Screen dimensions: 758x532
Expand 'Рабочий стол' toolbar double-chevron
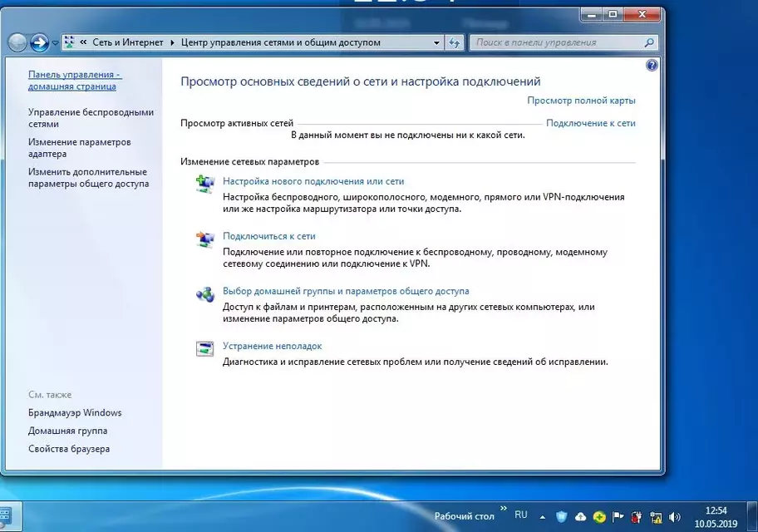pos(503,508)
